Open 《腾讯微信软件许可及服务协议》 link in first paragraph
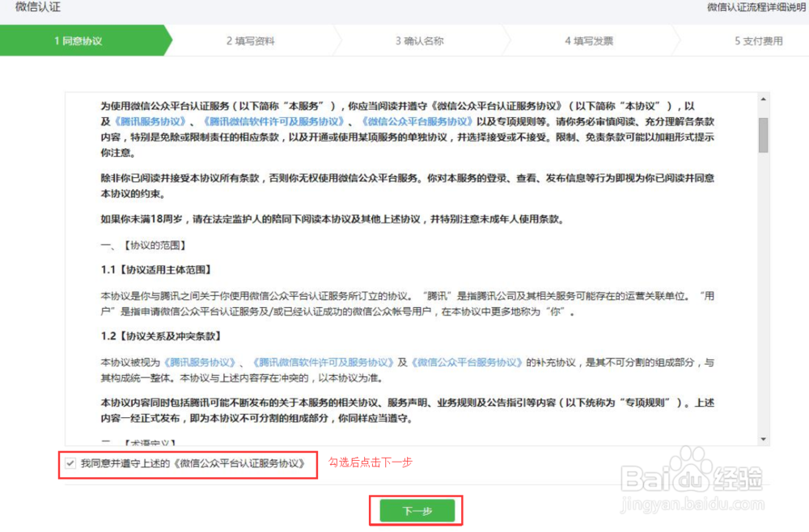Screen dimensions: 809x532 (273, 121)
